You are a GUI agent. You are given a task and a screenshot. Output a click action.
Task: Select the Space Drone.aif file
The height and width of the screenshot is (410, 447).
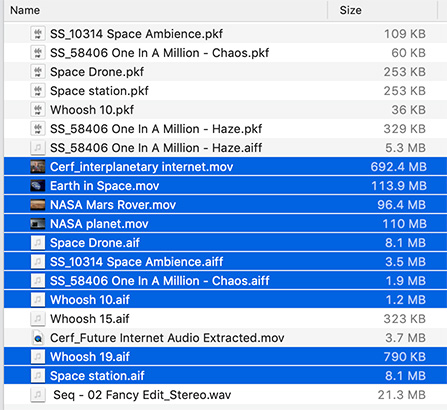225,243
